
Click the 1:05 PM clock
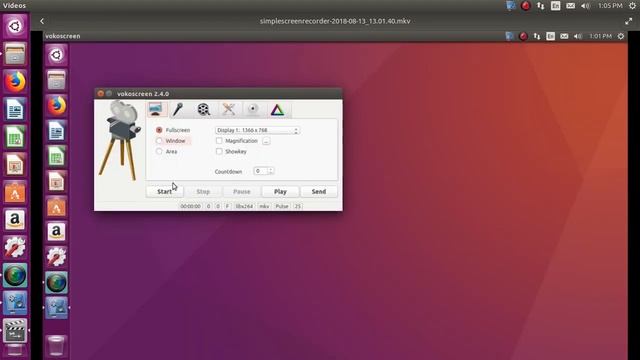click(610, 6)
